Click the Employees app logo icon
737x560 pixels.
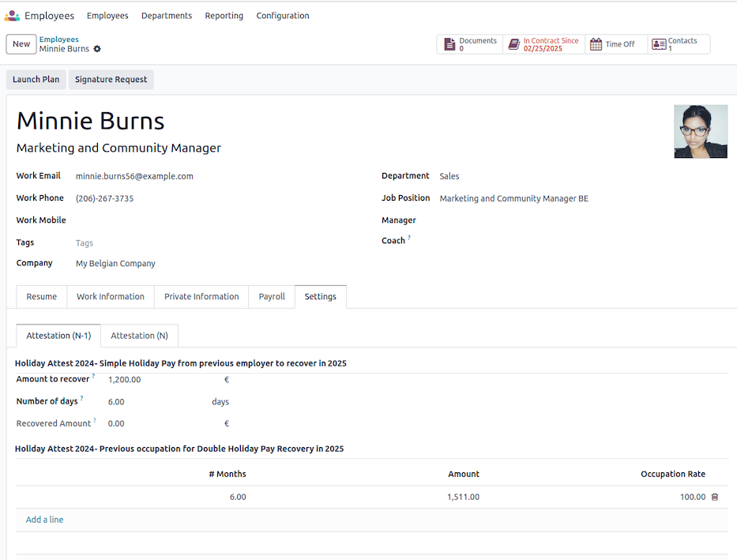click(12, 16)
